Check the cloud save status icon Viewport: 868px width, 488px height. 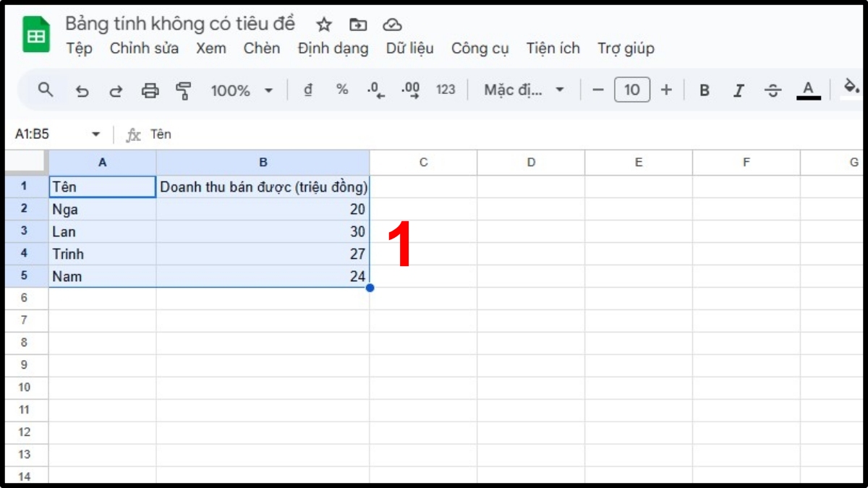(392, 25)
